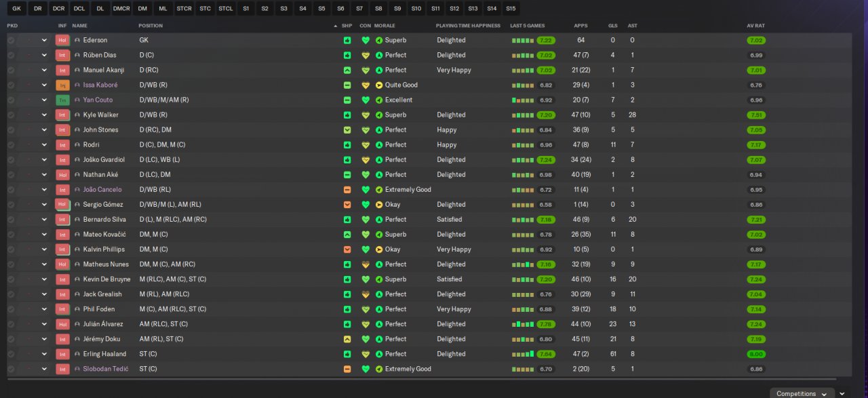
Task: Open John Stones' row dropdown chevron
Action: [x=44, y=130]
